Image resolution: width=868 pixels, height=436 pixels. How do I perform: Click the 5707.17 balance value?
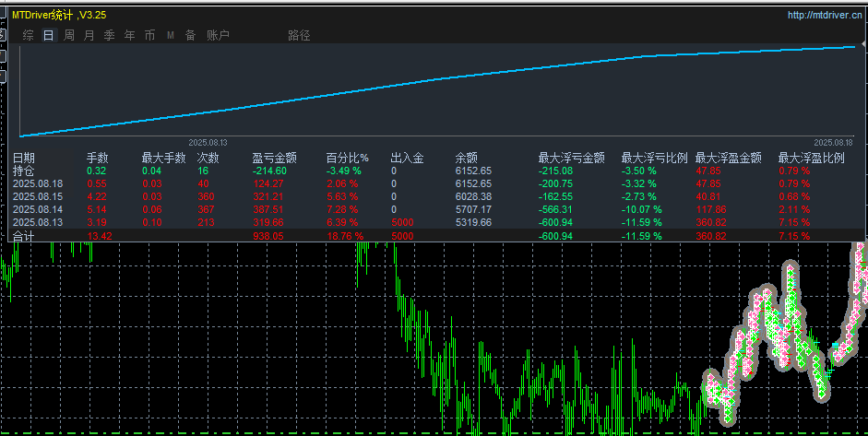pyautogui.click(x=473, y=209)
